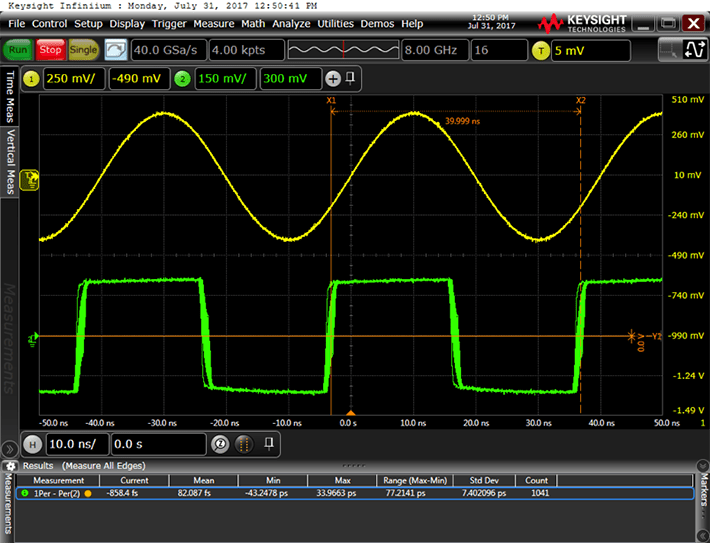710x543 pixels.
Task: Toggle the 1Per - Per(2) measurement indicator
Action: click(x=25, y=494)
